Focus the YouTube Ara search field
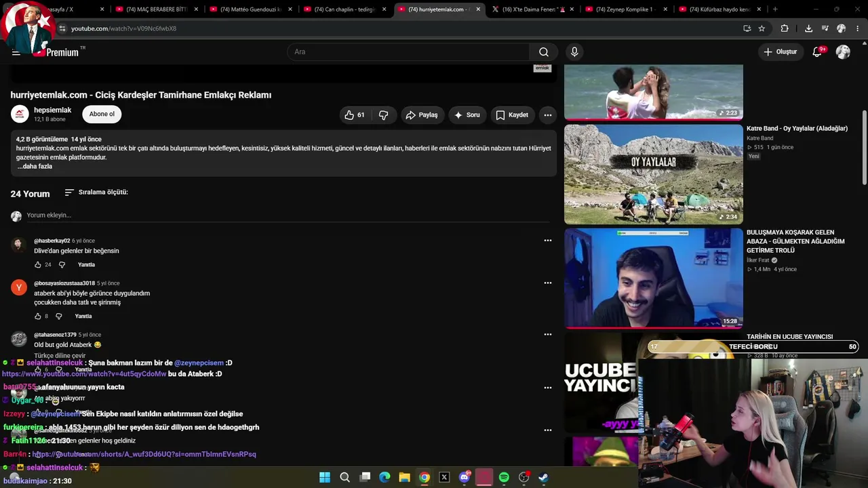 coord(408,52)
